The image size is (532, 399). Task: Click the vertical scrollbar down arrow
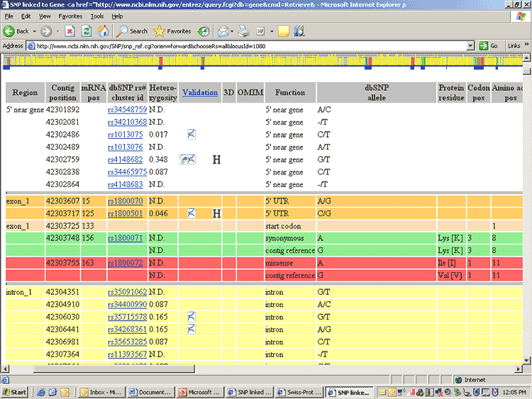pyautogui.click(x=526, y=360)
